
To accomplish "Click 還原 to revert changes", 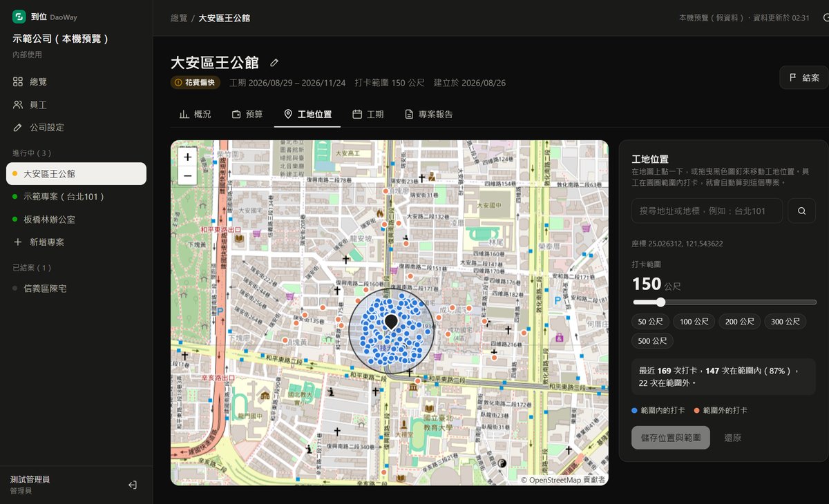I will pyautogui.click(x=733, y=438).
